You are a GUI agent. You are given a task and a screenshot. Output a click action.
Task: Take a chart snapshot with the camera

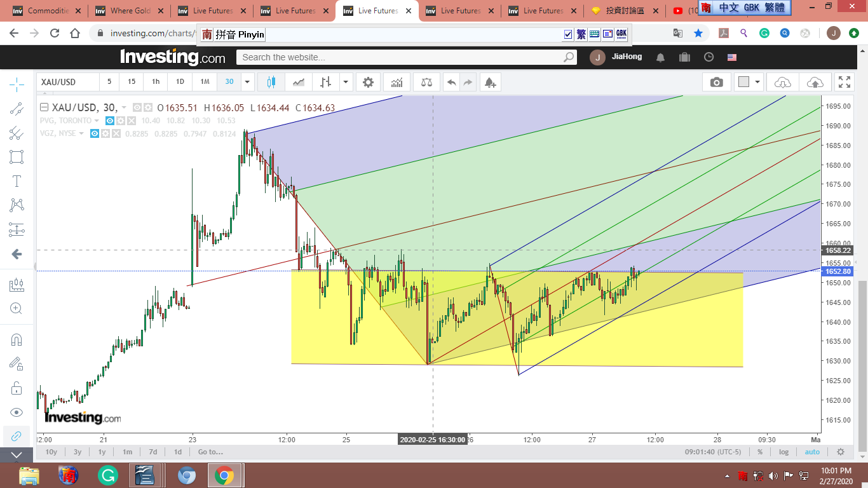click(717, 82)
